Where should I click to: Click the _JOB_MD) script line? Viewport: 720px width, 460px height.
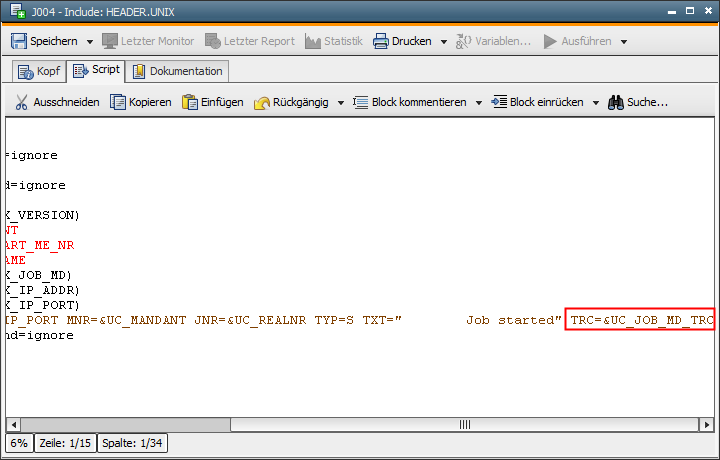click(39, 275)
